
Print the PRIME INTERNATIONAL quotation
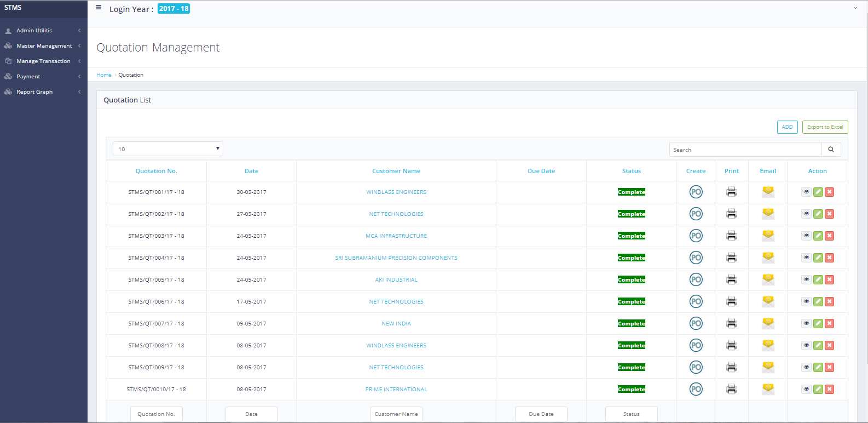(731, 389)
